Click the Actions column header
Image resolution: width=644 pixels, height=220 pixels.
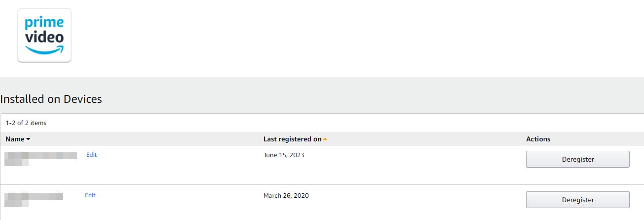coord(538,139)
